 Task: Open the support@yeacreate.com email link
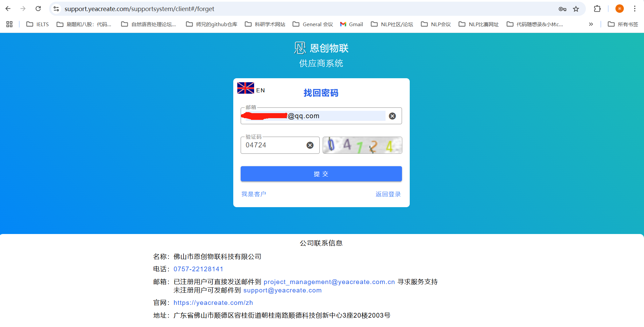[x=282, y=290]
